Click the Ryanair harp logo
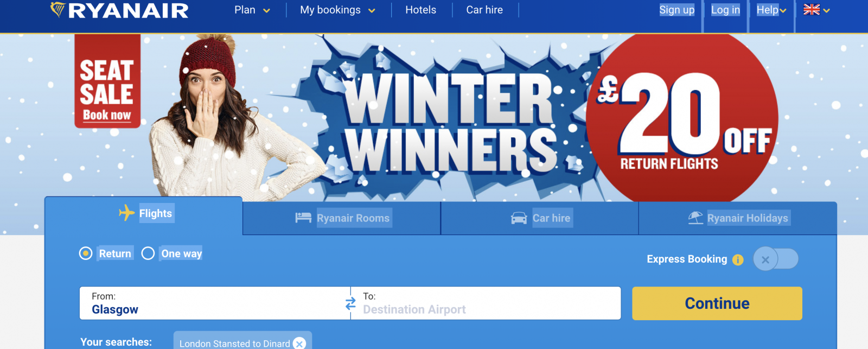The height and width of the screenshot is (349, 868). click(58, 9)
